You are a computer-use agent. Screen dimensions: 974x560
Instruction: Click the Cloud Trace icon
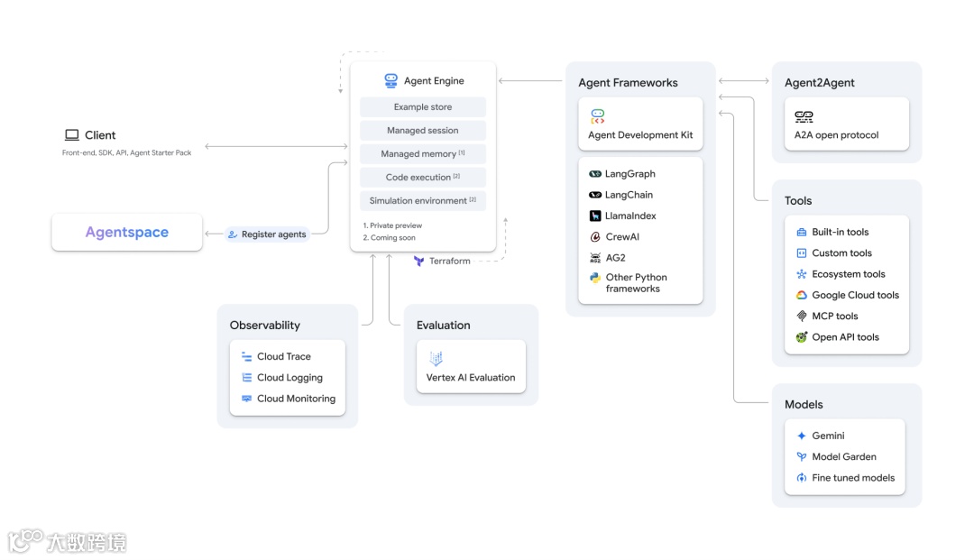[246, 357]
